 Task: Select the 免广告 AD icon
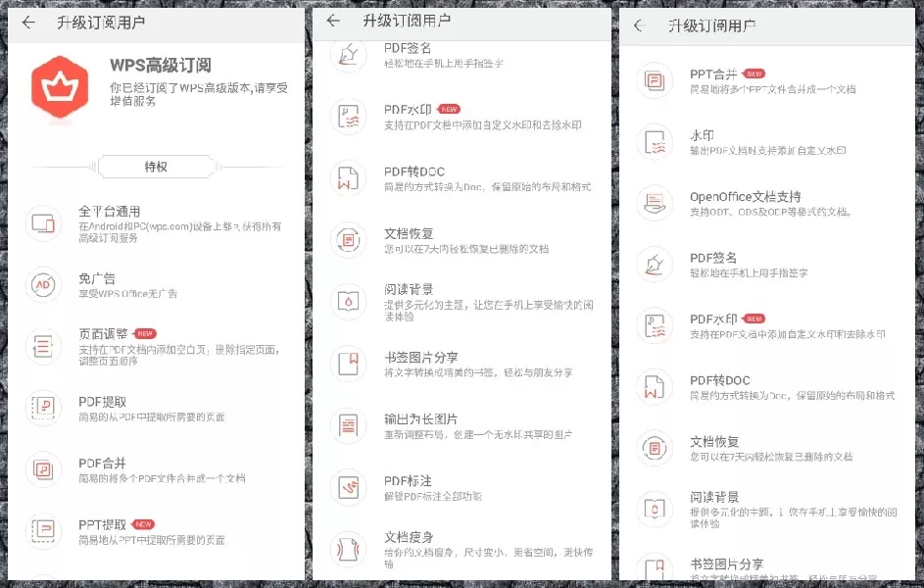pyautogui.click(x=43, y=285)
